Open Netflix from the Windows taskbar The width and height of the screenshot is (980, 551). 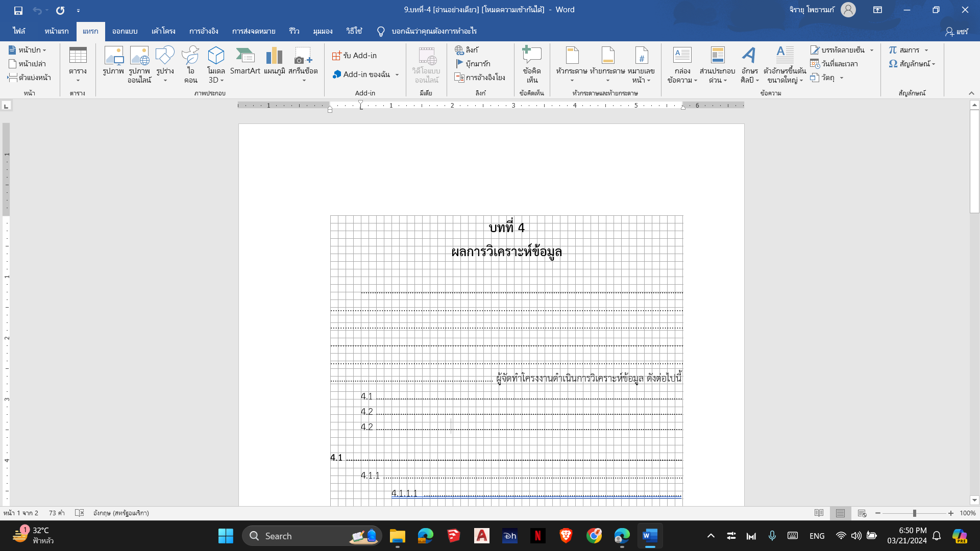click(x=537, y=536)
